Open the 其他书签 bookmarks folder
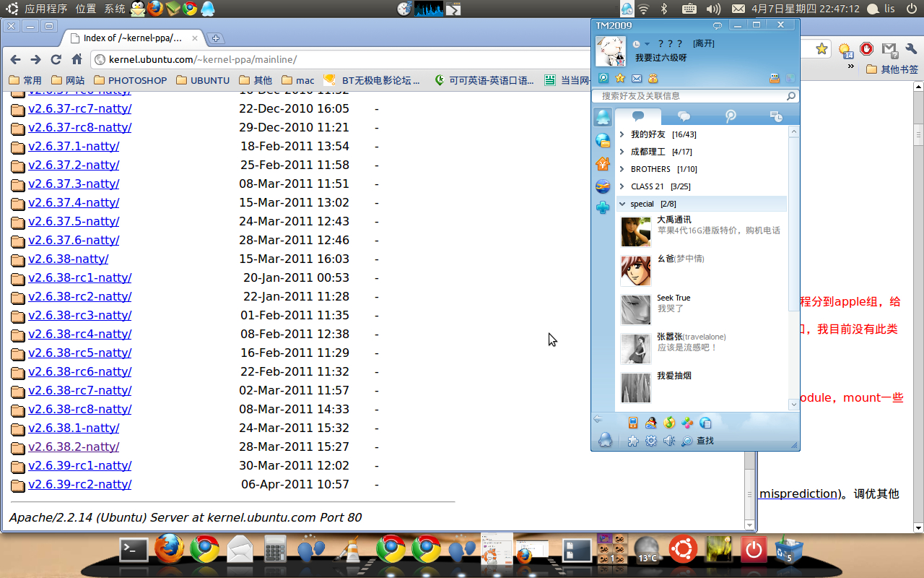This screenshot has height=578, width=924. (x=892, y=69)
